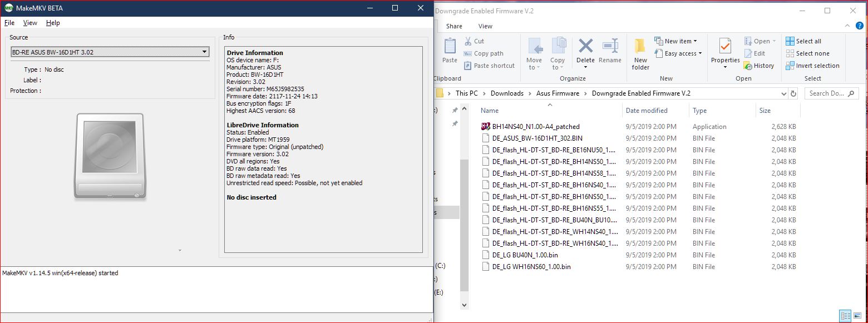Switch to the Share ribbon tab
868x323 pixels.
click(x=454, y=26)
